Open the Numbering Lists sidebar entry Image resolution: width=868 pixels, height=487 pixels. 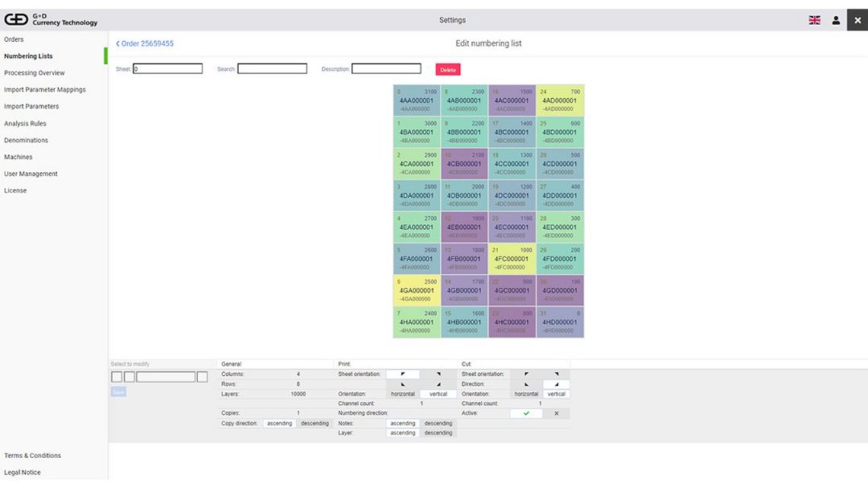30,56
